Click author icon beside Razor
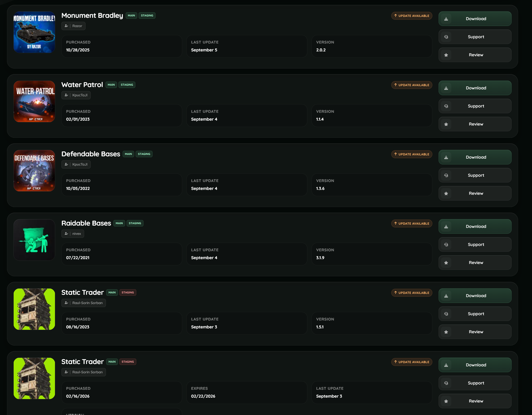The width and height of the screenshot is (532, 415). 66,26
